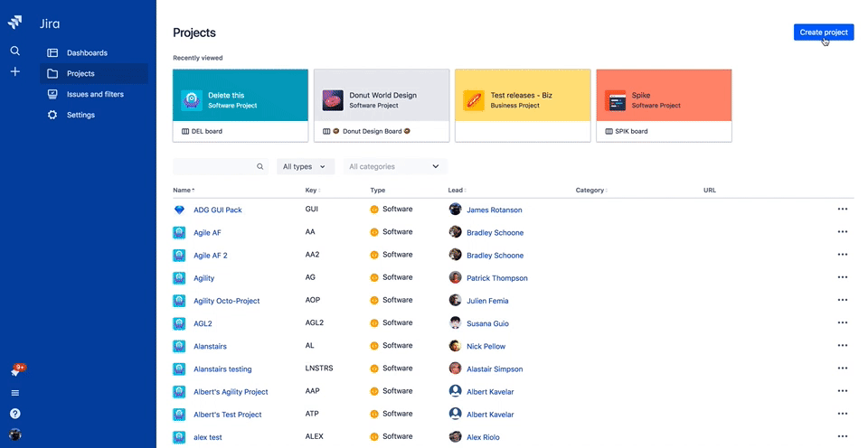
Task: Open the Alanstairs project link
Action: tap(210, 346)
